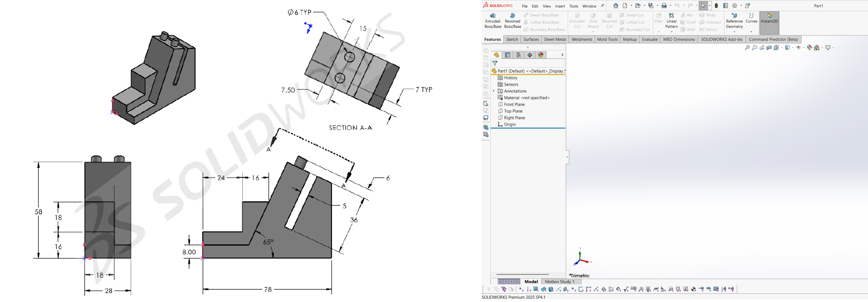Open the New document dropdown arrow
The image size is (868, 302).
631,6
